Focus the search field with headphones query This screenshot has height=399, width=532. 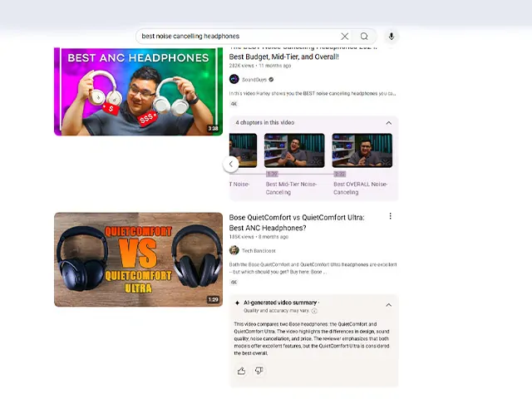(x=237, y=37)
